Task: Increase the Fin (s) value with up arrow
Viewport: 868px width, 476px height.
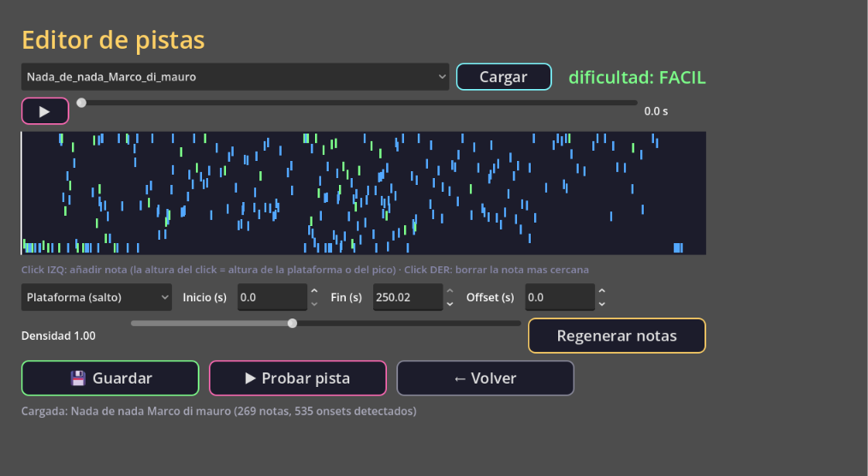Action: [x=450, y=291]
